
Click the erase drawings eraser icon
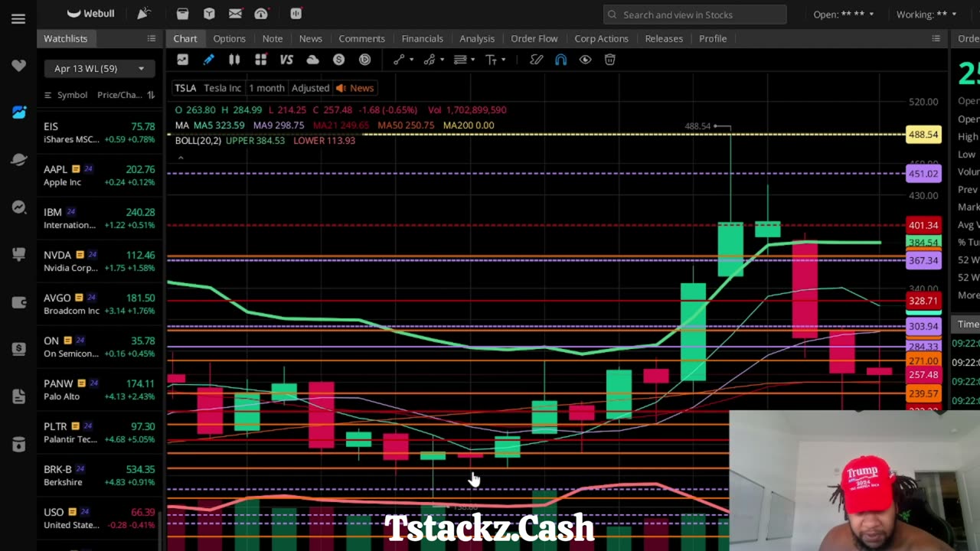[x=536, y=60]
